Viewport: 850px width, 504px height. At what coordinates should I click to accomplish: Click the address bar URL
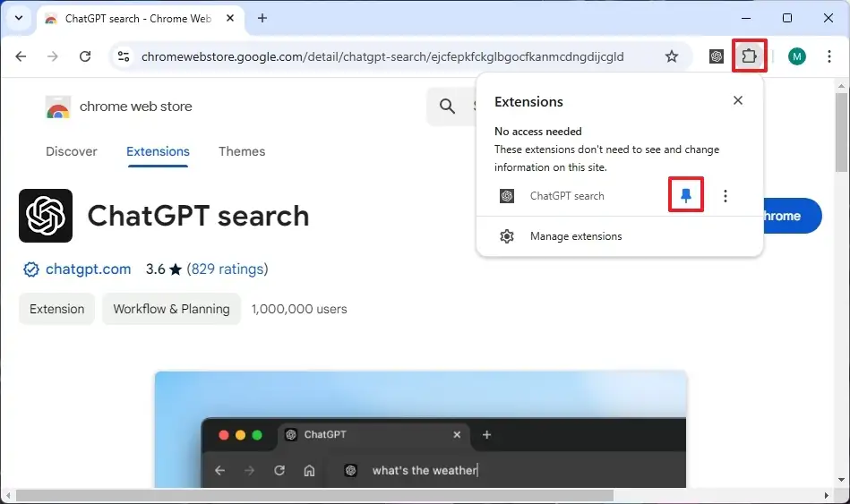coord(382,57)
